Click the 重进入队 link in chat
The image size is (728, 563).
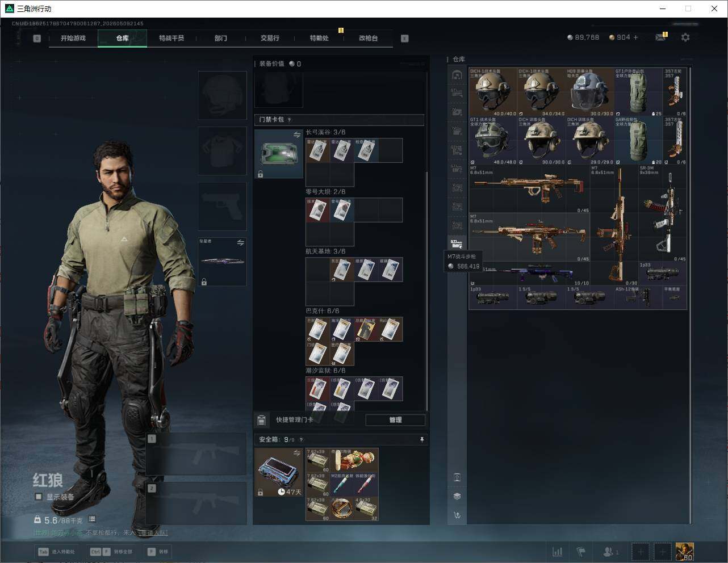coord(153,532)
